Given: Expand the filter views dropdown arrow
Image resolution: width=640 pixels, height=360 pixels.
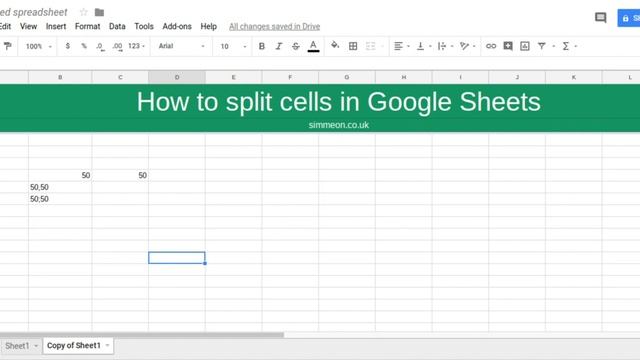Looking at the screenshot, I should coord(553,47).
